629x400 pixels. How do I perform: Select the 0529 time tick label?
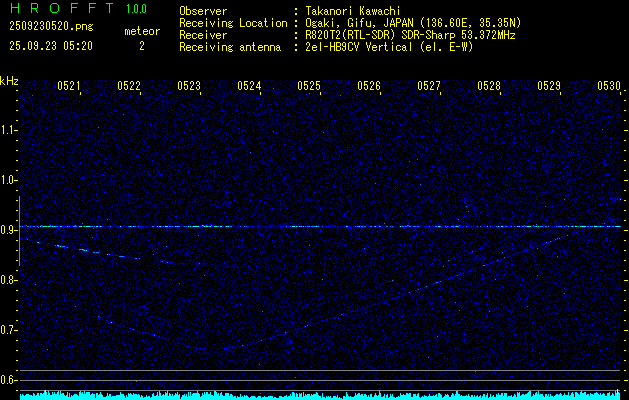tap(549, 87)
